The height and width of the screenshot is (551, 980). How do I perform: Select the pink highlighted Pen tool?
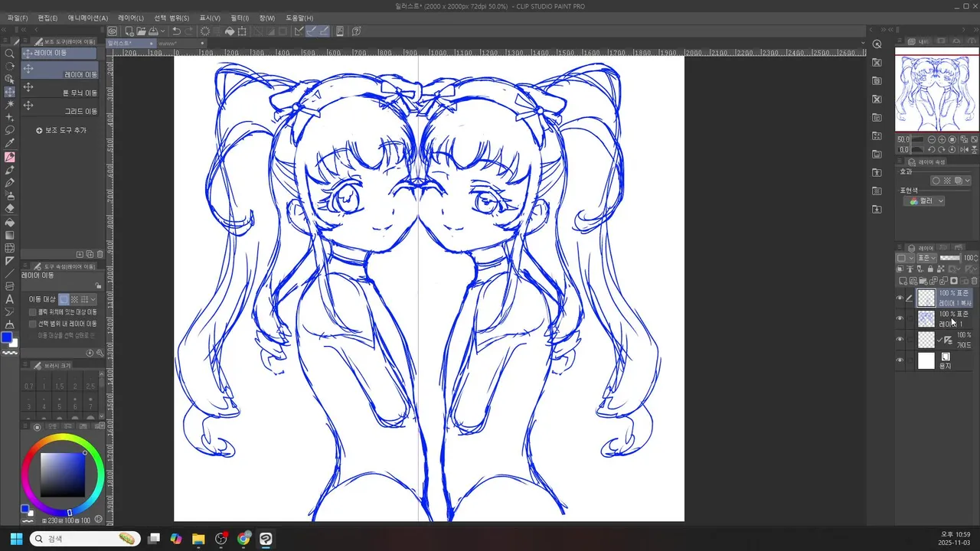click(10, 156)
